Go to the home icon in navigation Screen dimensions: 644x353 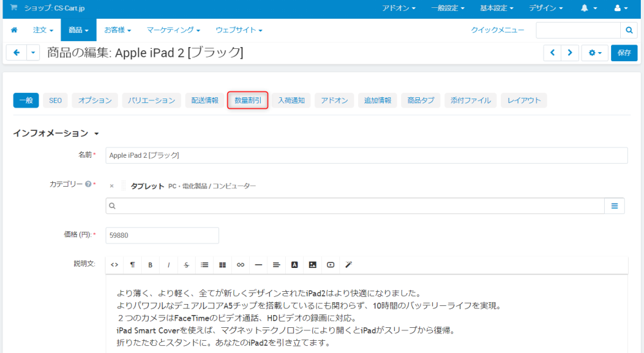click(x=14, y=30)
